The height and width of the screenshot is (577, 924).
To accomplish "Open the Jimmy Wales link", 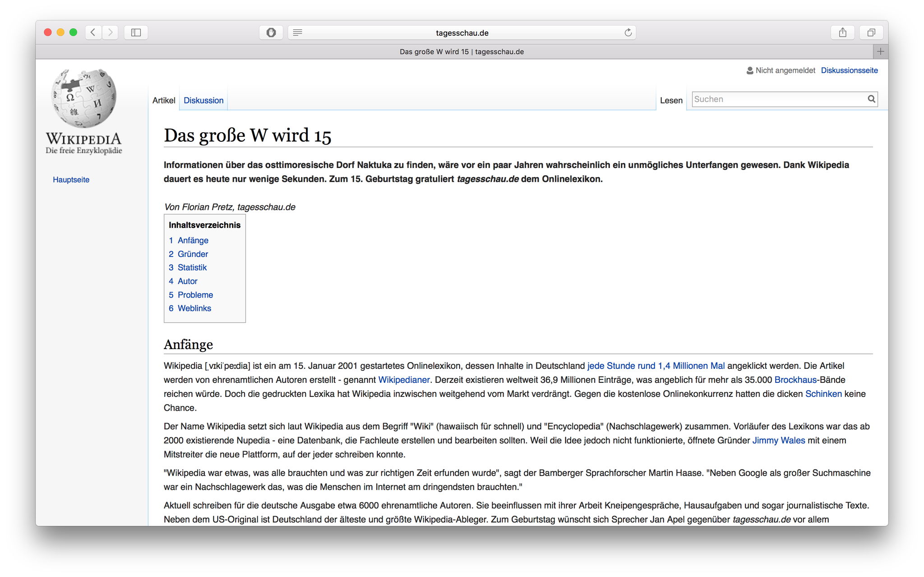I will pyautogui.click(x=778, y=440).
